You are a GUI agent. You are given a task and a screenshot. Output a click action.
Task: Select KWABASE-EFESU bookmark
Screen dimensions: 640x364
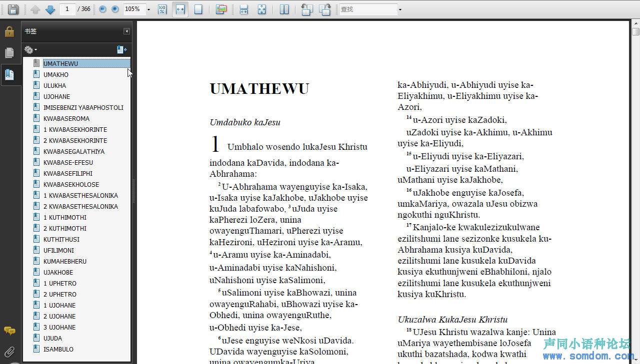tap(68, 162)
